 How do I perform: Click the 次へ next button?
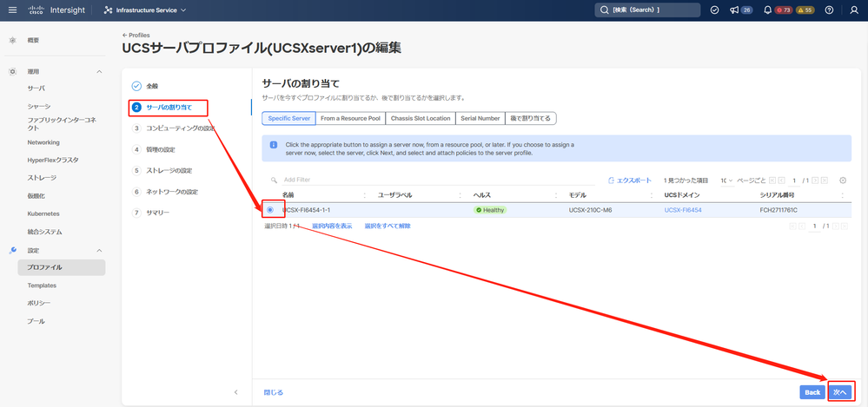click(x=840, y=392)
